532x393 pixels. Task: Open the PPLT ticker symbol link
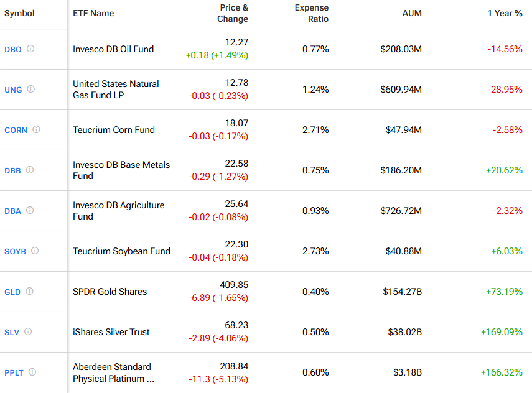[14, 372]
